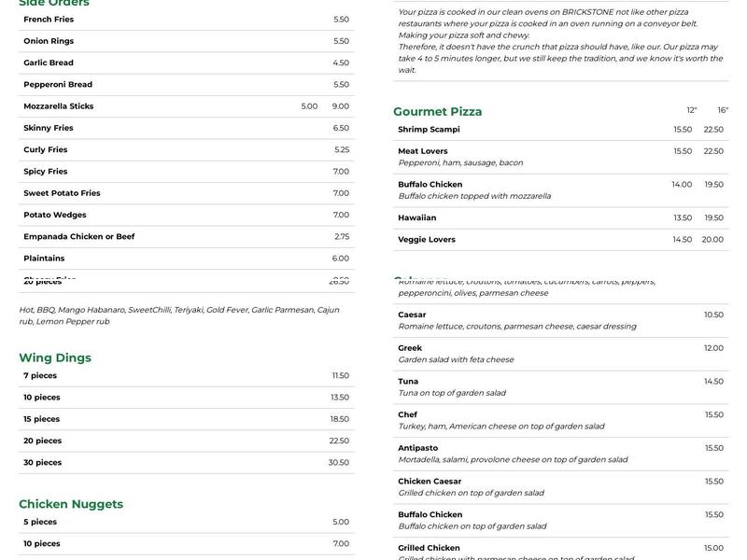Click the Gourmet Pizza heading

coord(438,112)
